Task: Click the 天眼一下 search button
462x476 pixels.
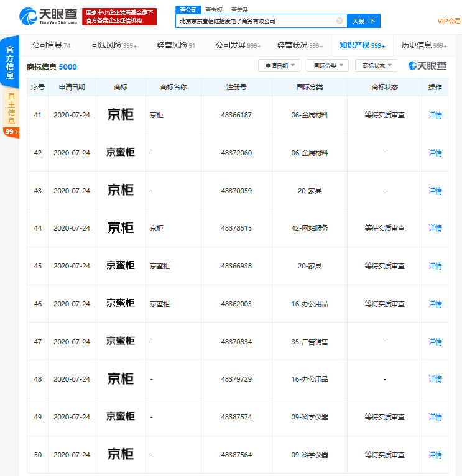Action: coord(364,21)
